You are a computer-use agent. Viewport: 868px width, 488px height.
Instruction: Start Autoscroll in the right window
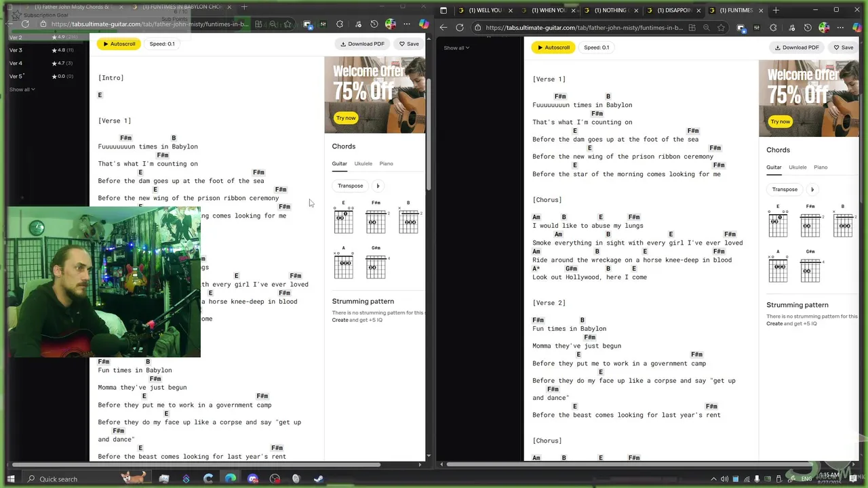[x=553, y=47]
